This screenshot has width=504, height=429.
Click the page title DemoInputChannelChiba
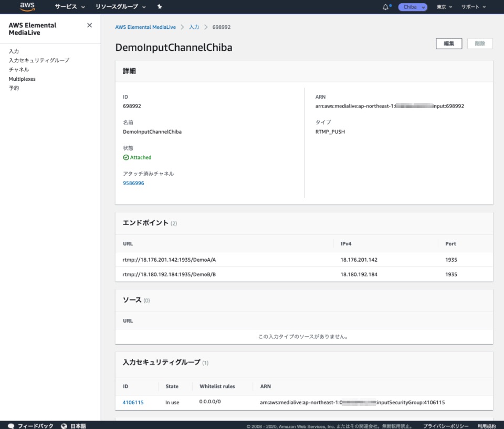click(x=174, y=48)
